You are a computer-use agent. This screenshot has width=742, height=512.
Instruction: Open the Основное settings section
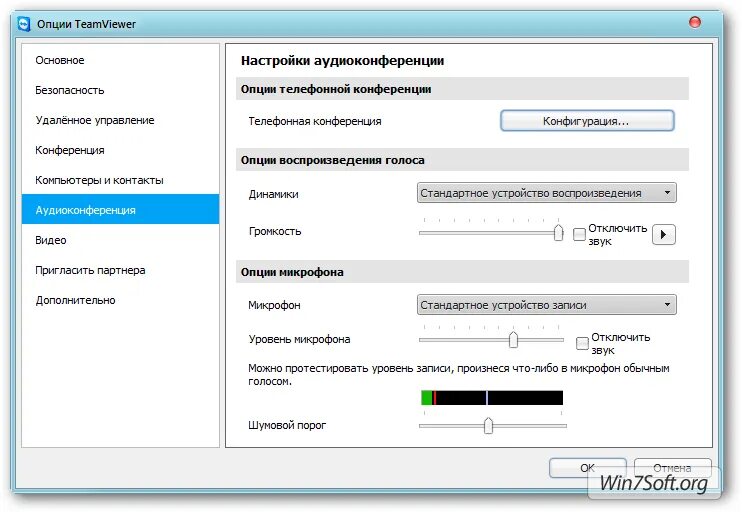pos(120,60)
